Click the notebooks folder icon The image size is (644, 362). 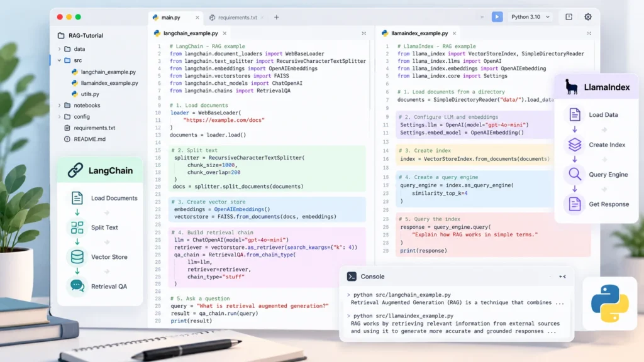tap(67, 106)
